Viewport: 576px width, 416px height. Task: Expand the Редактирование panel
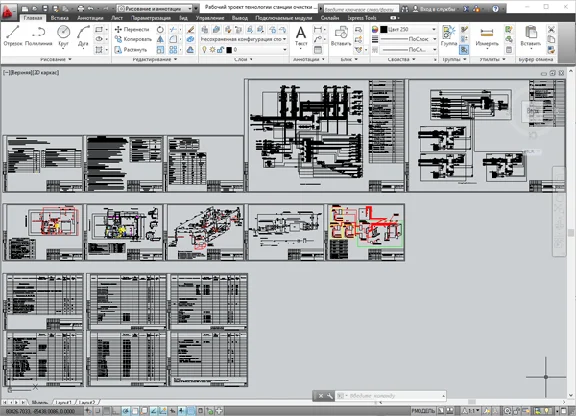coord(155,59)
